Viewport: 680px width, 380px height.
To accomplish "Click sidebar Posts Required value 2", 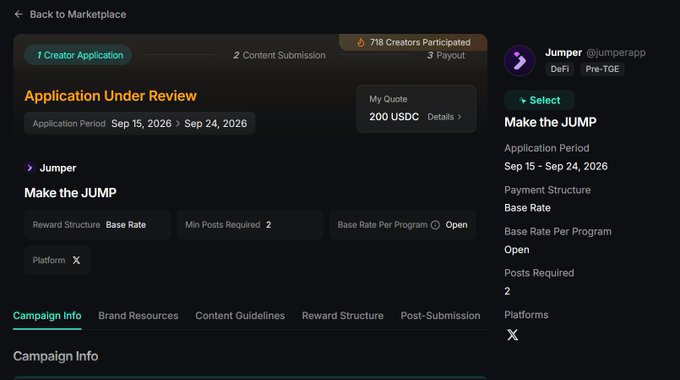I will (x=507, y=291).
